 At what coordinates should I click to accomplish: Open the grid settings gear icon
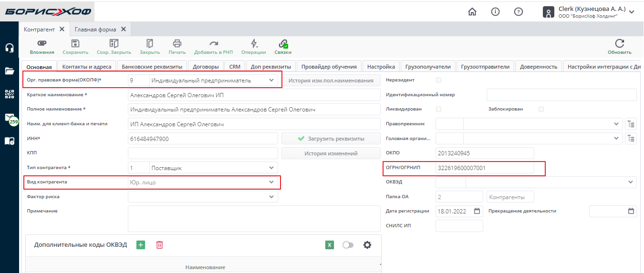(367, 245)
